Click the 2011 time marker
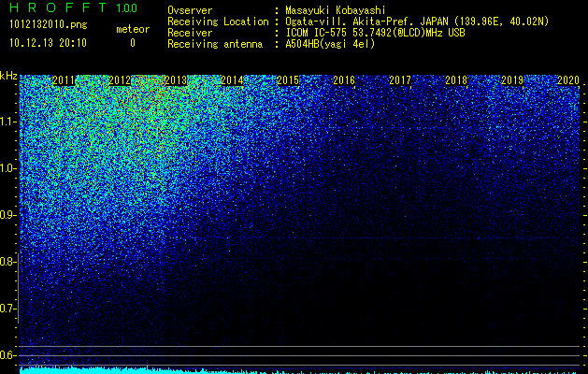 (x=64, y=80)
